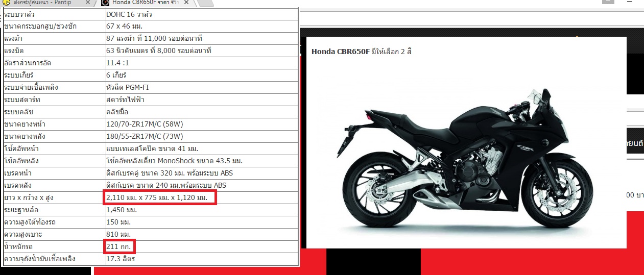Click the 'คลัชมือ' value cell
Image resolution: width=644 pixels, height=275 pixels.
click(x=201, y=112)
